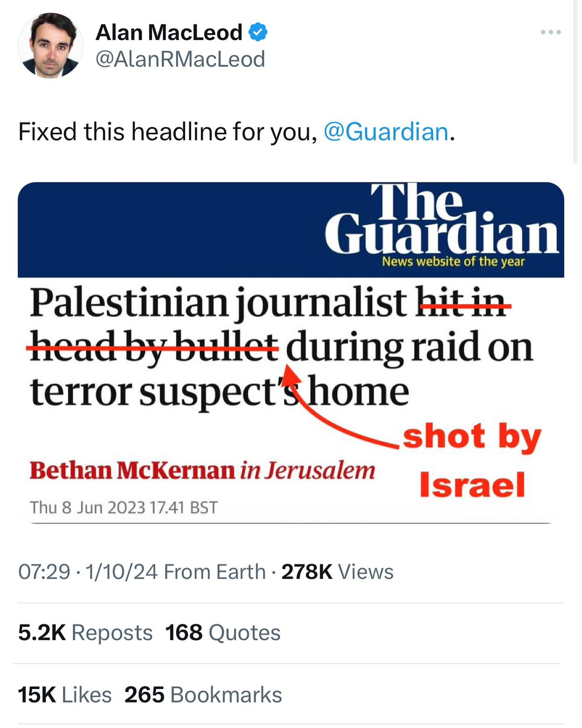Click the scrollbar on the right edge
The width and height of the screenshot is (582, 728).
[x=575, y=81]
